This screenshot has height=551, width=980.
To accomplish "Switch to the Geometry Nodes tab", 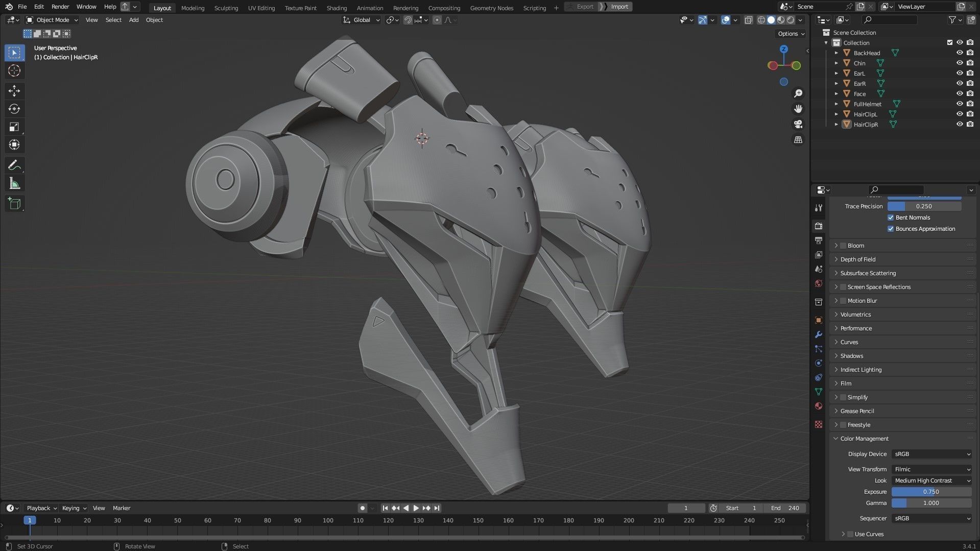I will coord(491,8).
